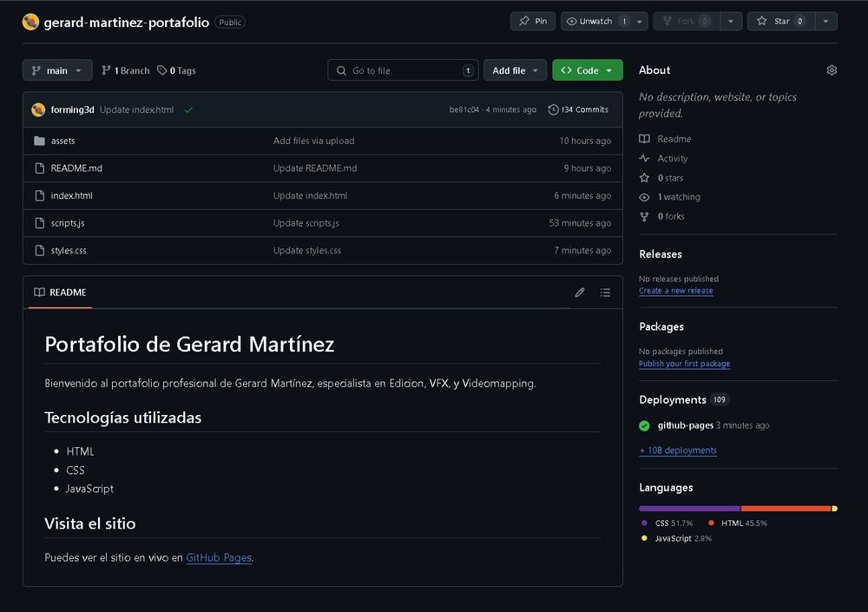Select the CSS 51.7% language entry
This screenshot has height=612, width=868.
[x=667, y=523]
